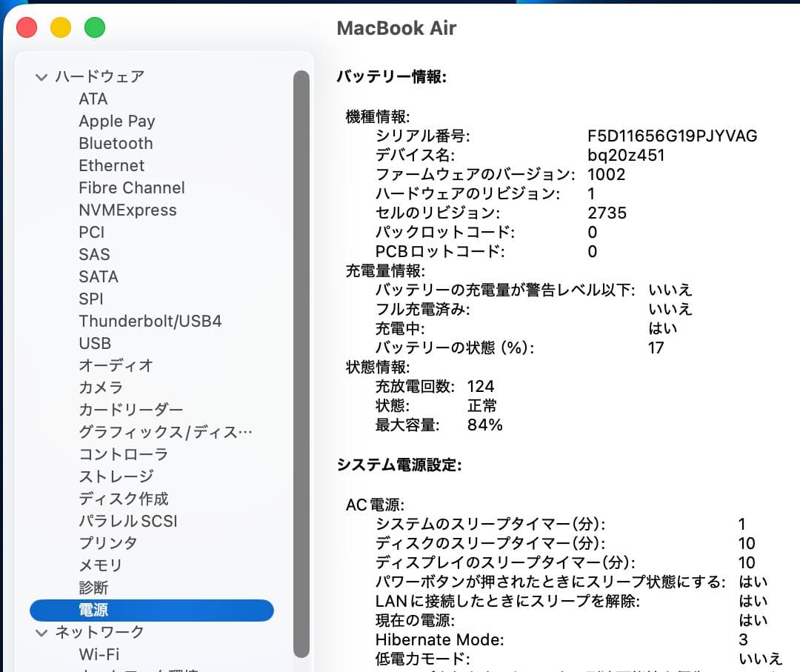Select ATA in the sidebar
This screenshot has height=672, width=800.
click(x=93, y=99)
